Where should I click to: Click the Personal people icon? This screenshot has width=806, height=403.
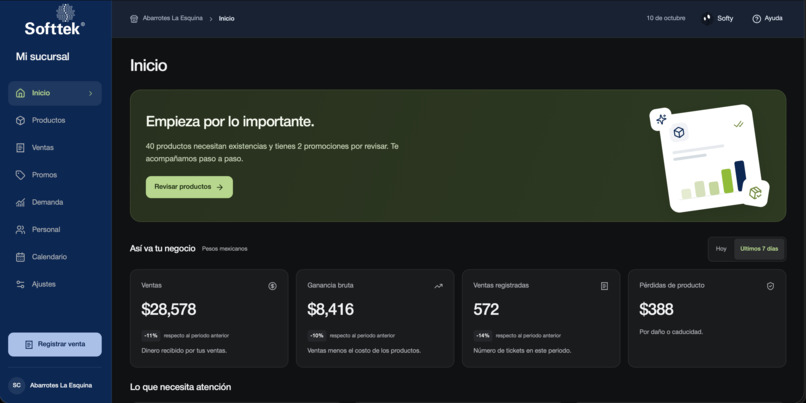(21, 230)
